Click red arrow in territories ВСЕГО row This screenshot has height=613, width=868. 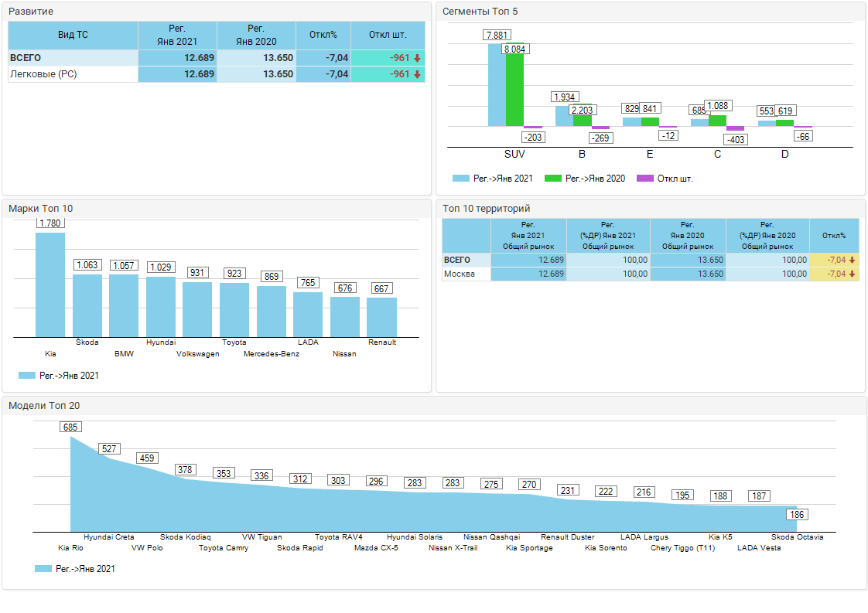(852, 261)
